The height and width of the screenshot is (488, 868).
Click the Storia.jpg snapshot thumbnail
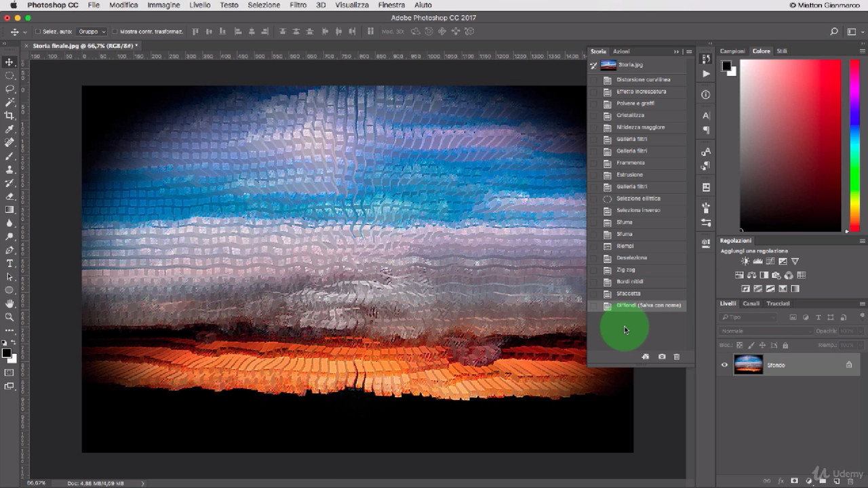tap(608, 65)
